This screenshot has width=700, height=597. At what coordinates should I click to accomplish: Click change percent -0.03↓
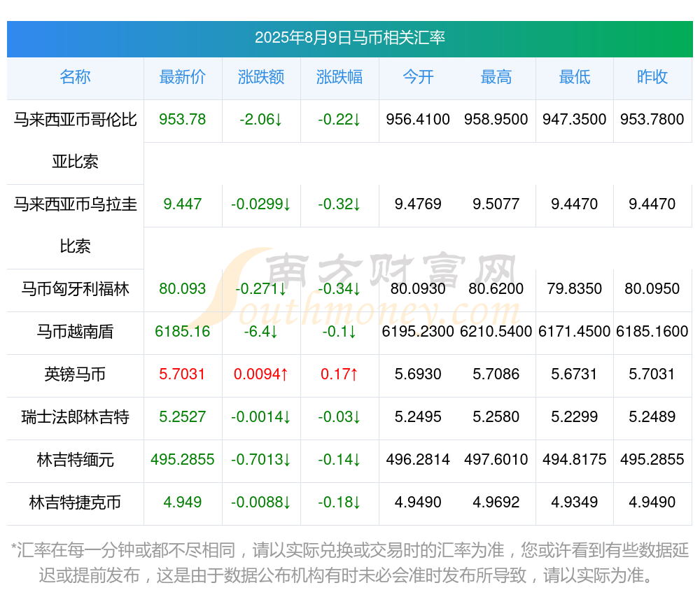point(339,416)
